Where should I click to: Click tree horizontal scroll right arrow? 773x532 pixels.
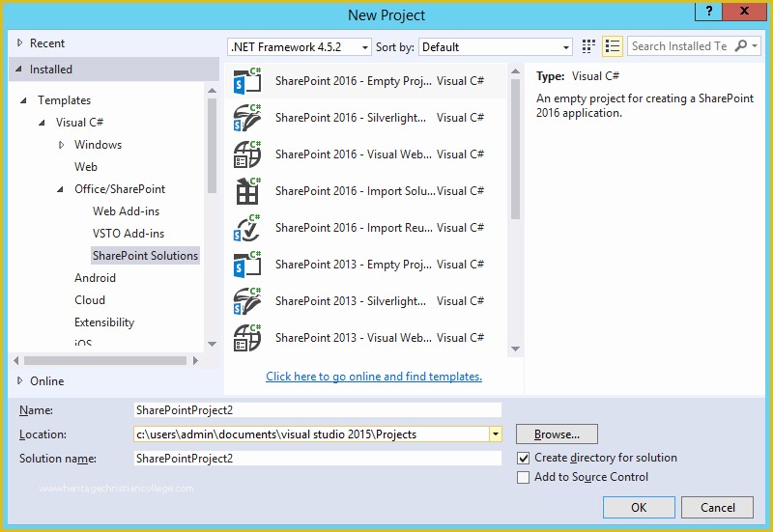click(x=196, y=360)
